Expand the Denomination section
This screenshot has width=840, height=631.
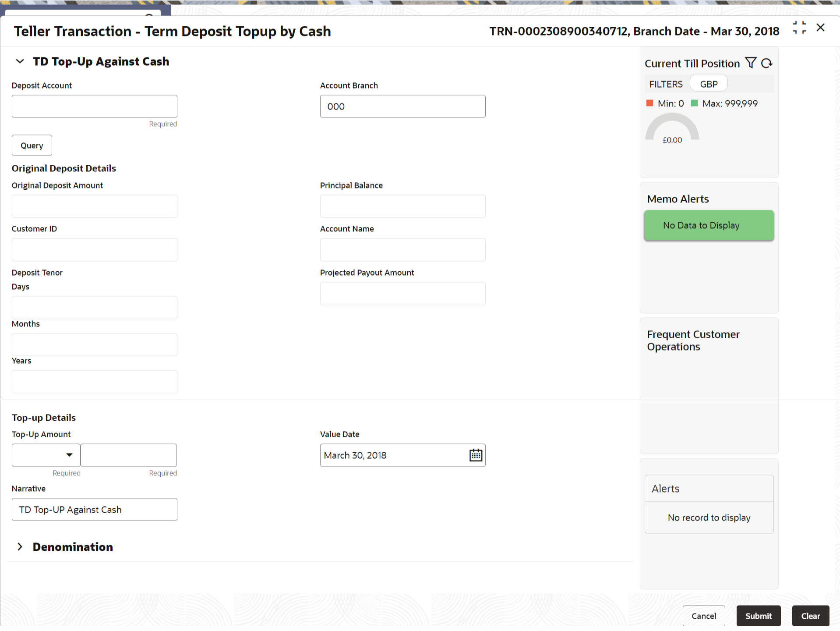(20, 547)
